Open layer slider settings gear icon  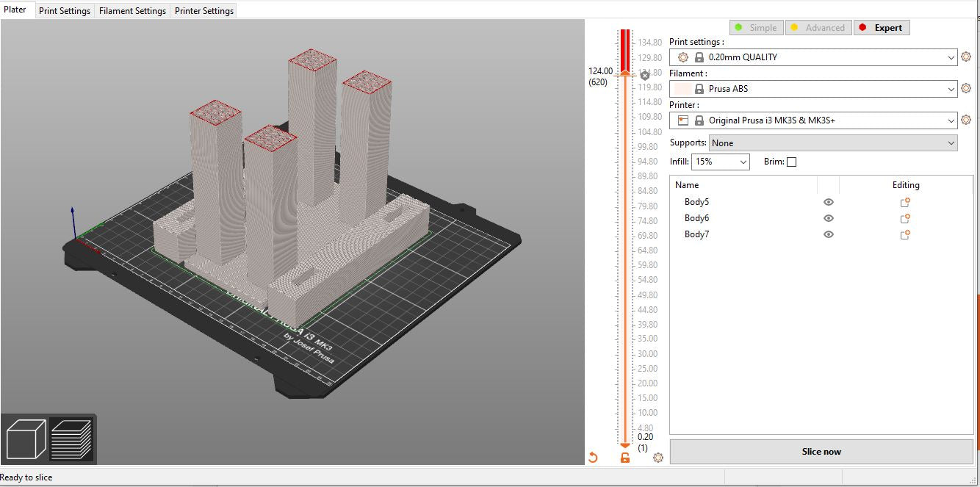(x=657, y=458)
